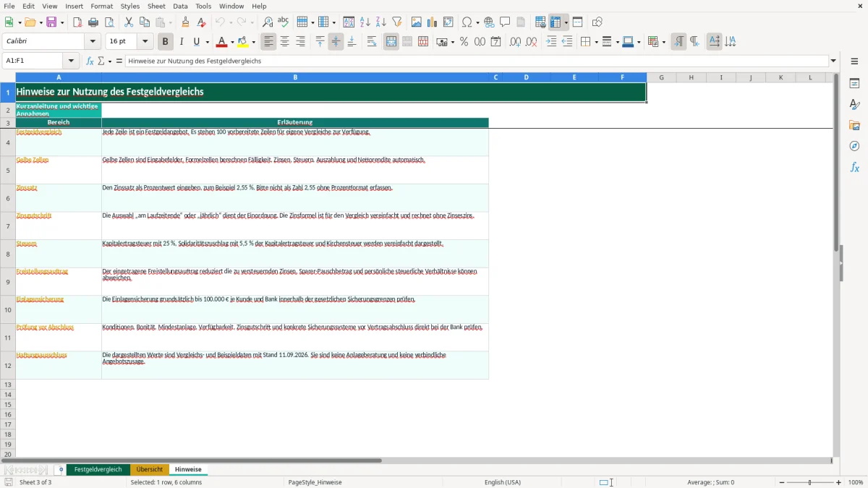Toggle Wrap Text
Screen dimensions: 868x488
(x=372, y=42)
